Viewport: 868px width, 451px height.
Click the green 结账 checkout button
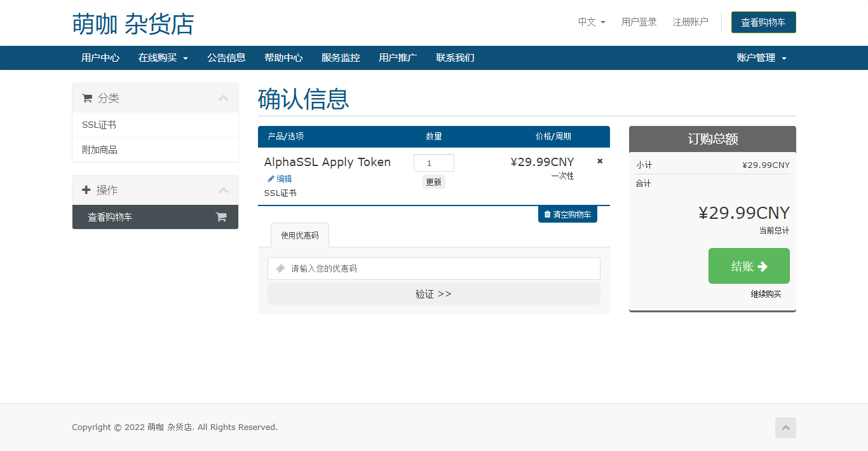point(749,266)
